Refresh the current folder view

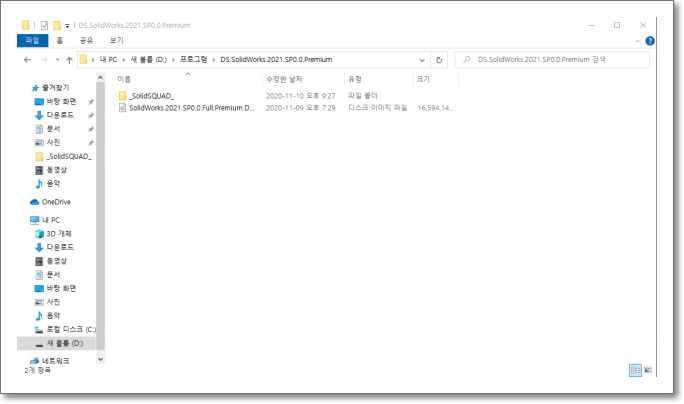(x=439, y=60)
